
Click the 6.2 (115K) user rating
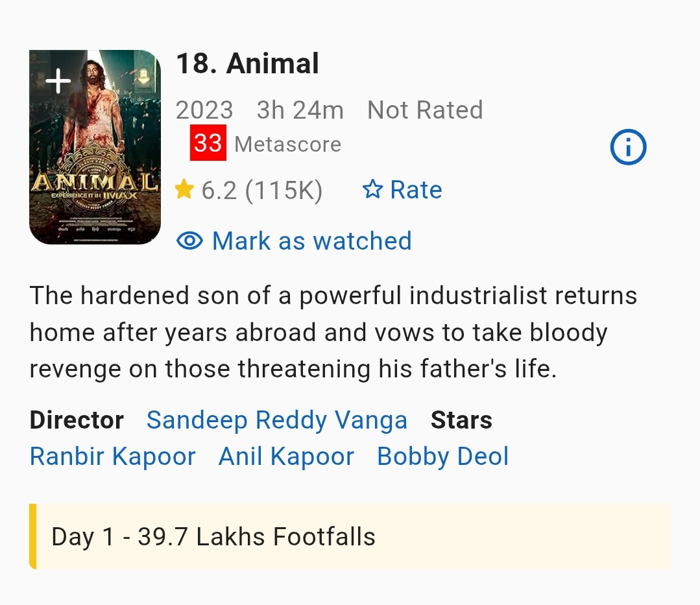coord(261,190)
